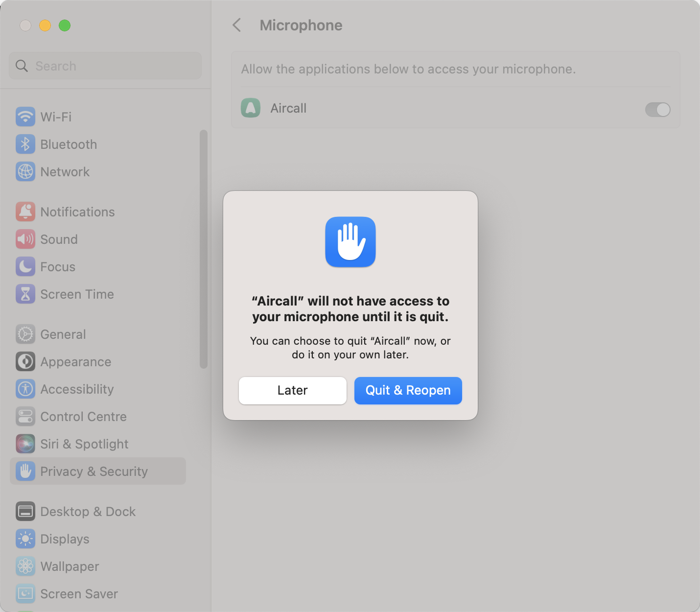Click the Privacy & Security hand icon
The image size is (700, 612).
pyautogui.click(x=25, y=471)
